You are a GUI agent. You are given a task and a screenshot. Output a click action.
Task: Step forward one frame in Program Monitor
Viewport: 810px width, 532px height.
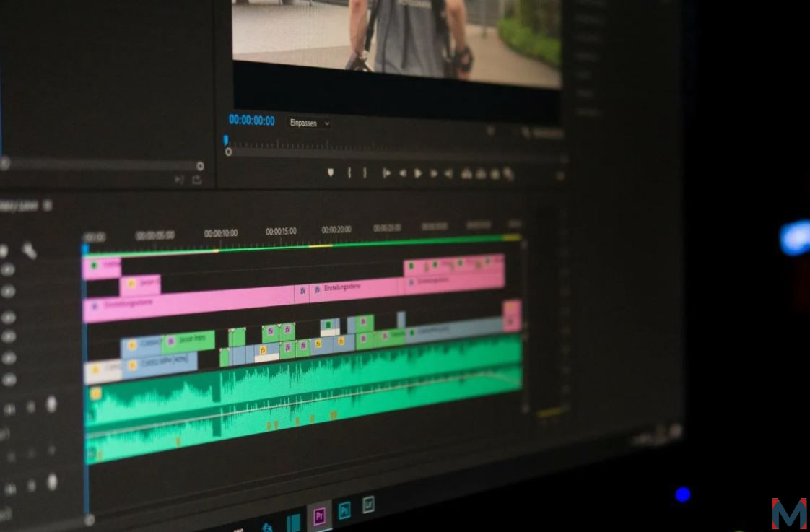[434, 174]
